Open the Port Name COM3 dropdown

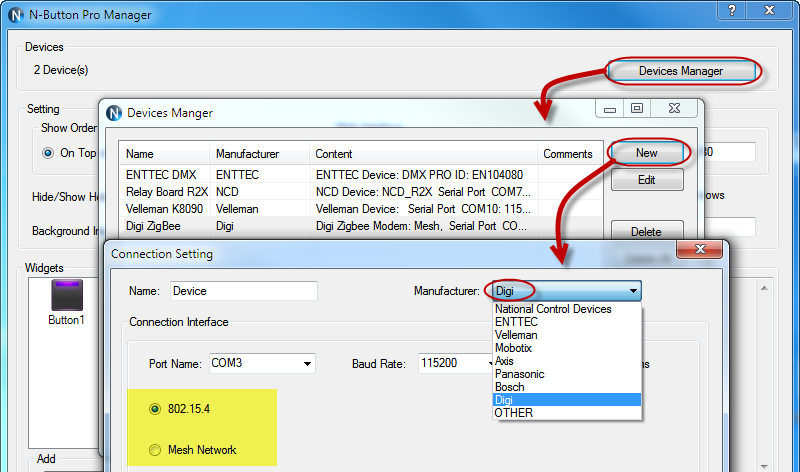click(262, 363)
